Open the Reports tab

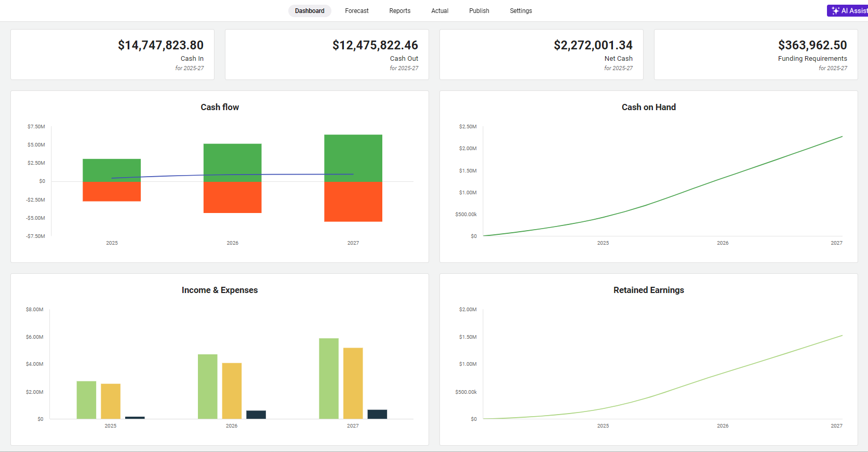[x=400, y=11]
